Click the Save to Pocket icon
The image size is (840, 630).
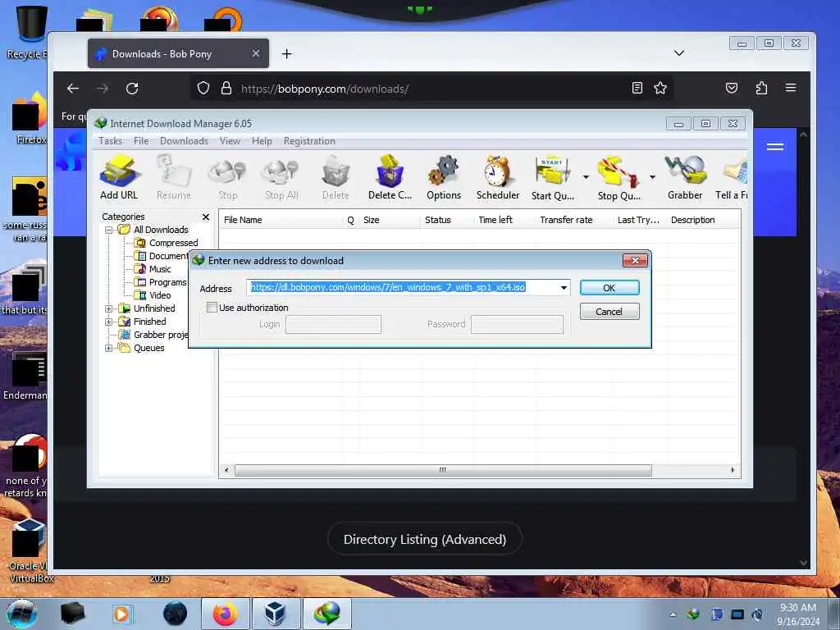point(732,88)
